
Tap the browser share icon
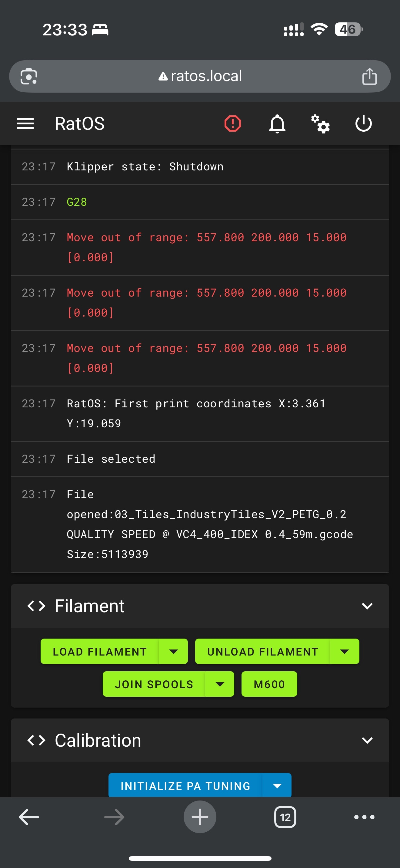click(369, 76)
